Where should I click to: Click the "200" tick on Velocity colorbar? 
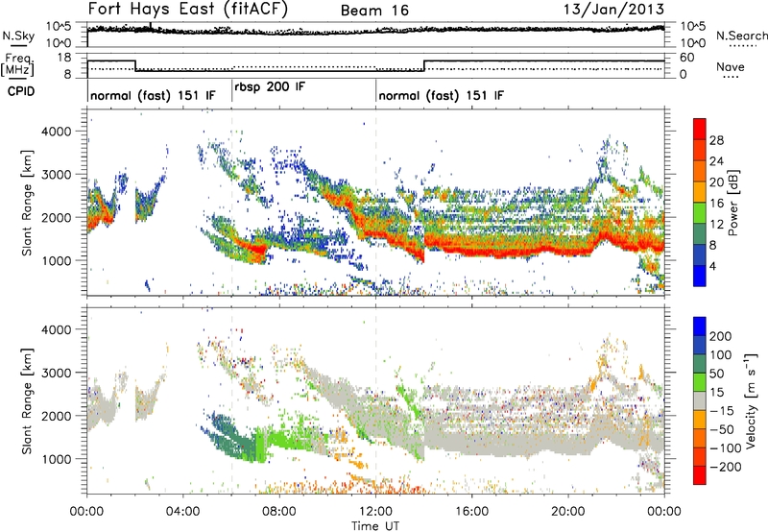pyautogui.click(x=721, y=336)
